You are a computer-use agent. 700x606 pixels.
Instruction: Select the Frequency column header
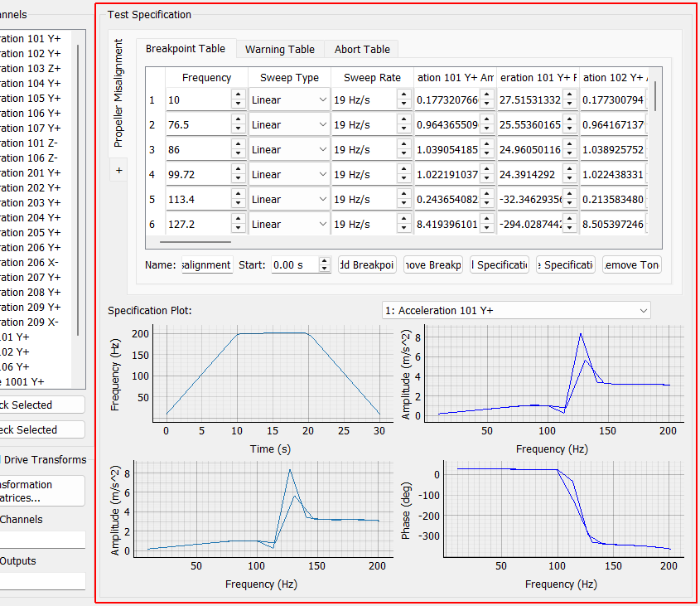[207, 78]
